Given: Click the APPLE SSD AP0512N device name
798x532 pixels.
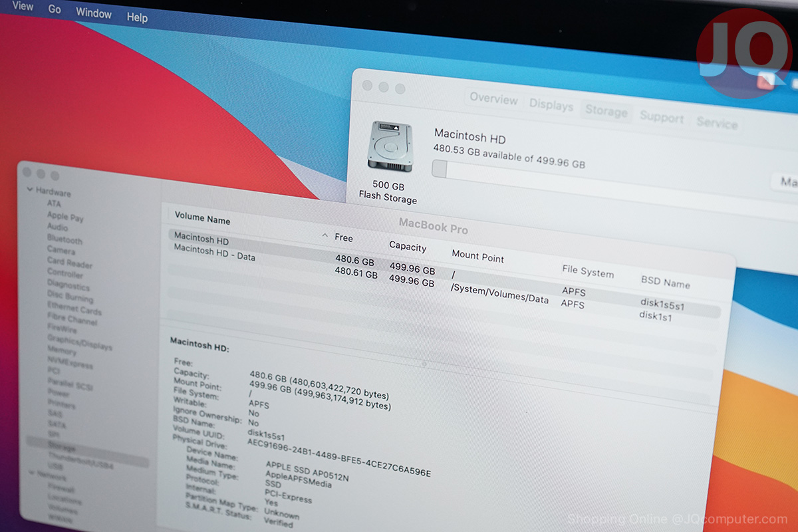Looking at the screenshot, I should [307, 471].
